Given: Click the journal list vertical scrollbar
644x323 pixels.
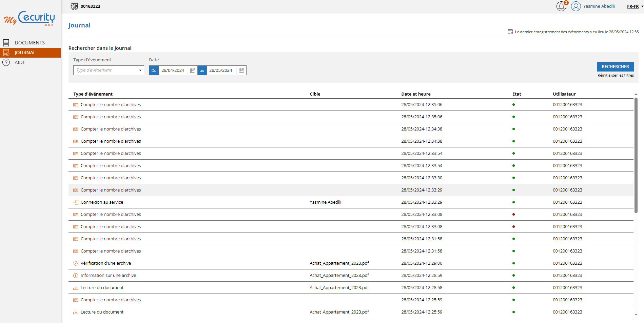Looking at the screenshot, I should coord(636,156).
